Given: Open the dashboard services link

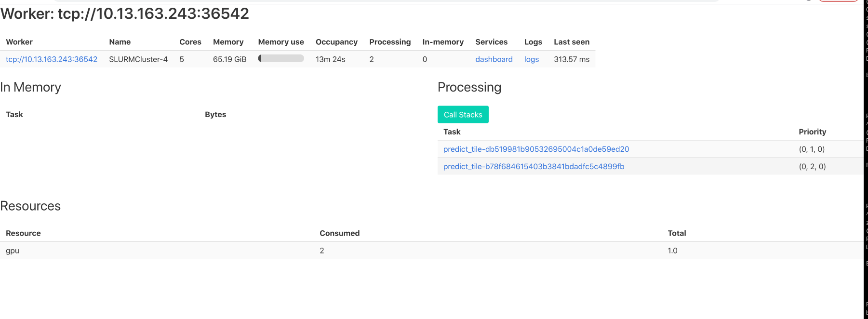Looking at the screenshot, I should pos(494,59).
